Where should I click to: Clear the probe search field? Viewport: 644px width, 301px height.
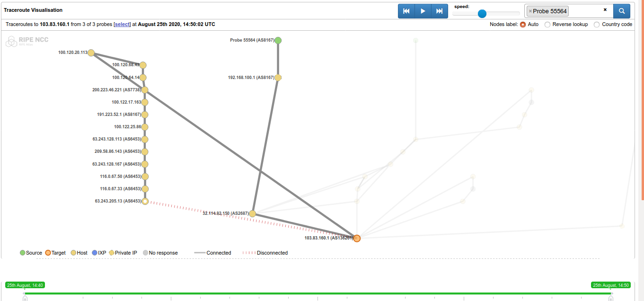(605, 10)
